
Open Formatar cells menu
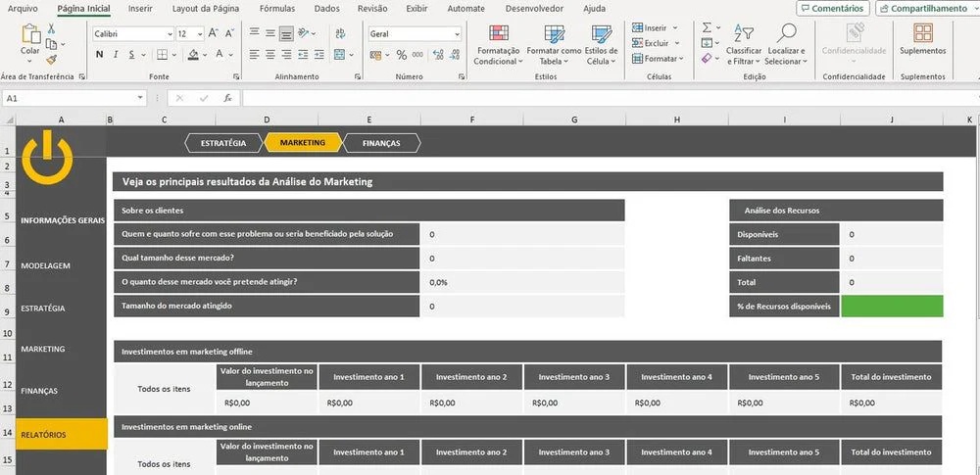[x=658, y=59]
